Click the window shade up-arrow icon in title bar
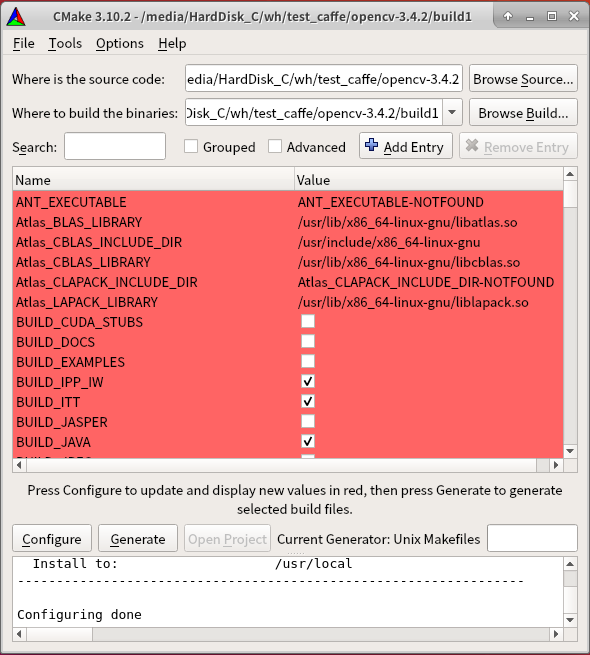 (x=508, y=16)
